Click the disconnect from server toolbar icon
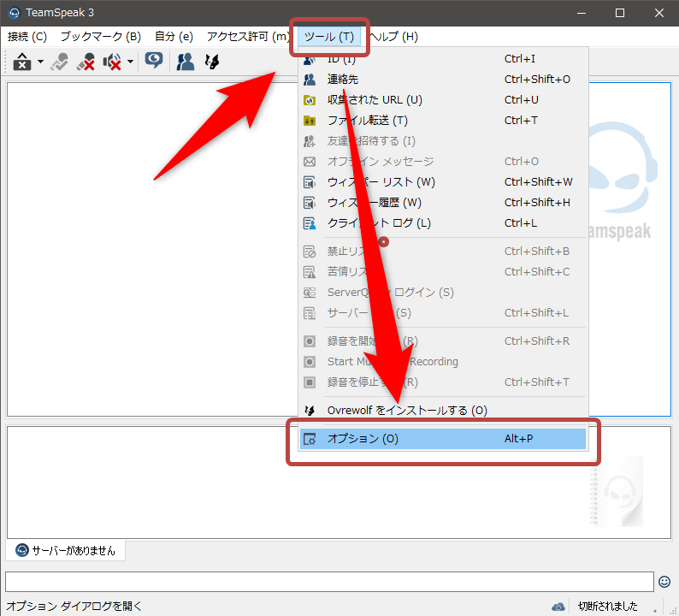This screenshot has width=679, height=616. (x=22, y=62)
